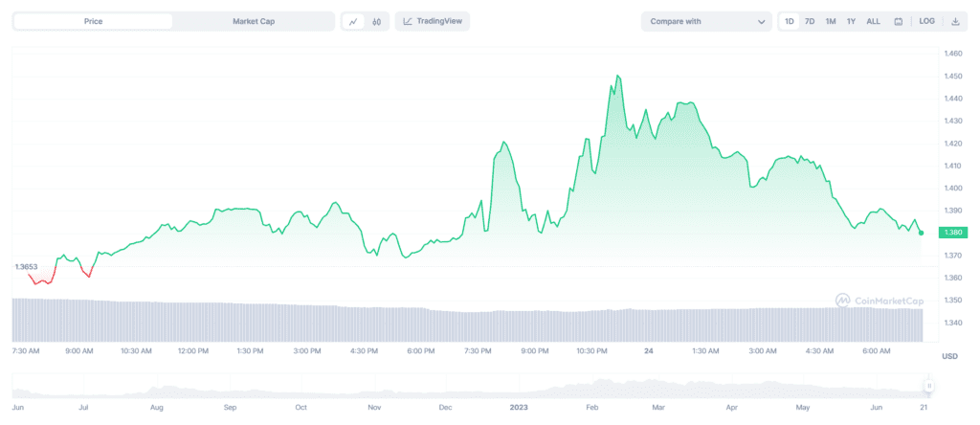Click the 1.450 y-axis label

pyautogui.click(x=953, y=77)
